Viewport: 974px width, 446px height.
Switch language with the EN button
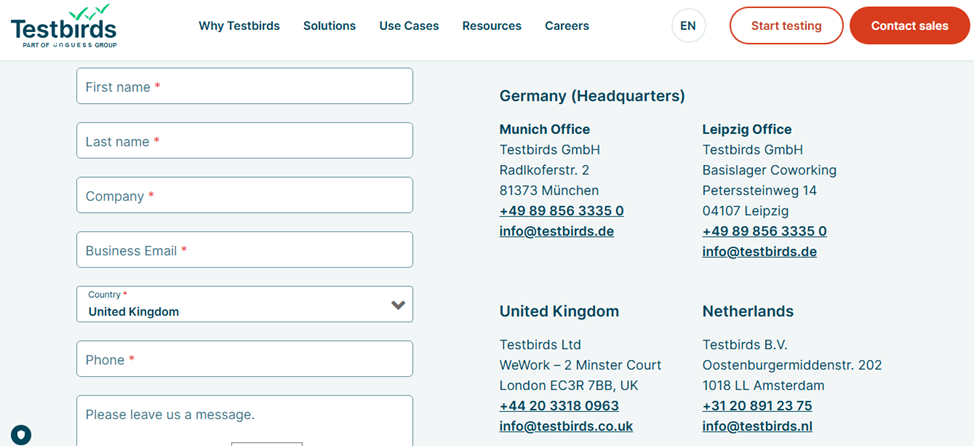coord(688,26)
